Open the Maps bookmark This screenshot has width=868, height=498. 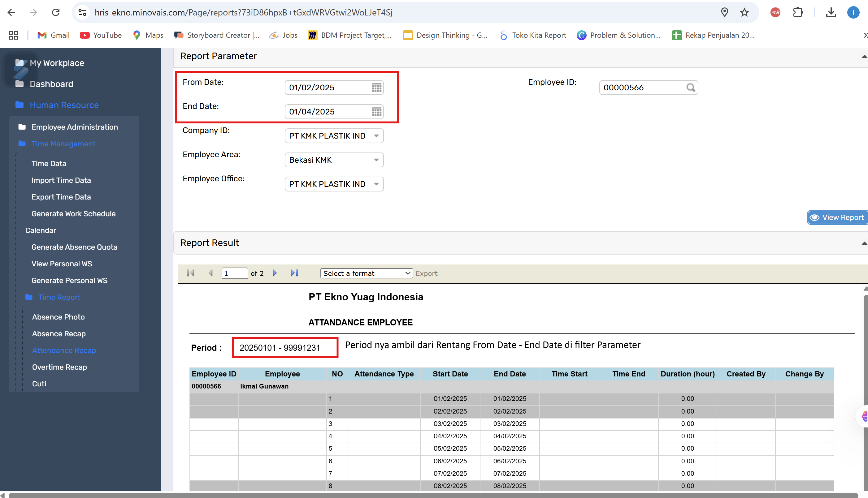tap(148, 35)
